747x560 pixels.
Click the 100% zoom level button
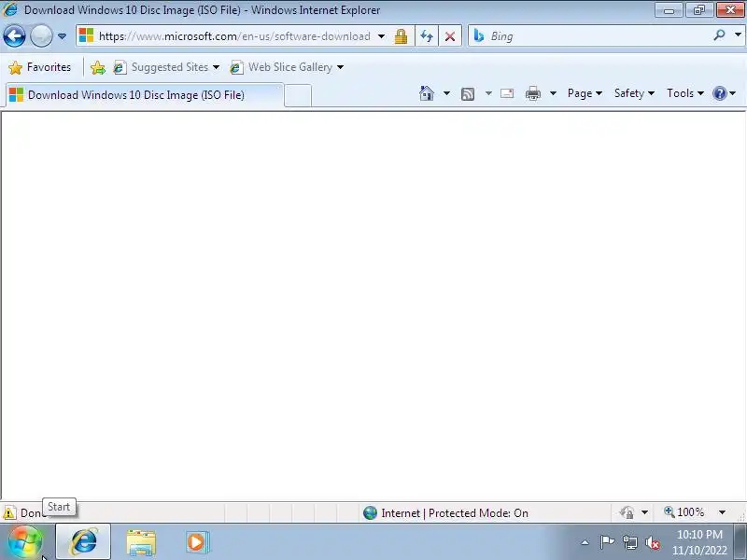pyautogui.click(x=684, y=511)
